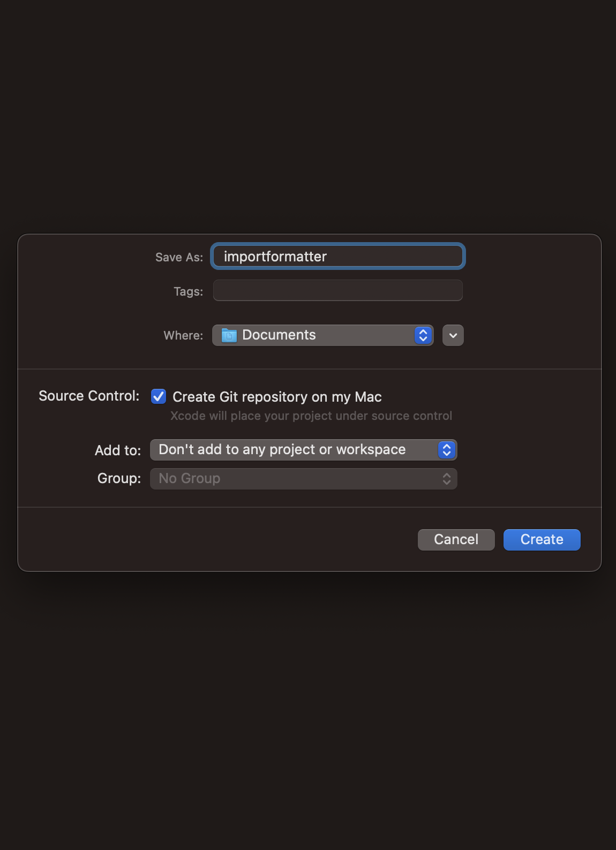Open the Where location dropdown showing Documents
Viewport: 616px width, 850px height.
323,335
